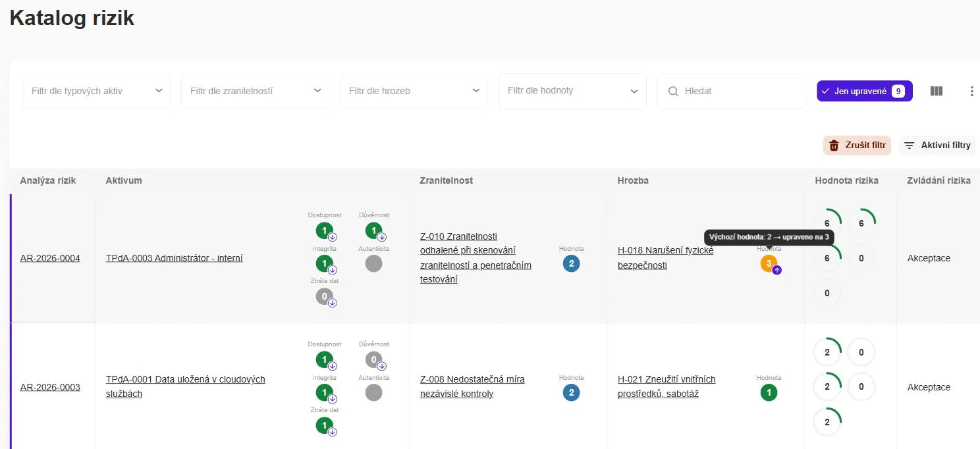Click the Zrušit filtr button
This screenshot has height=449, width=980.
(857, 145)
